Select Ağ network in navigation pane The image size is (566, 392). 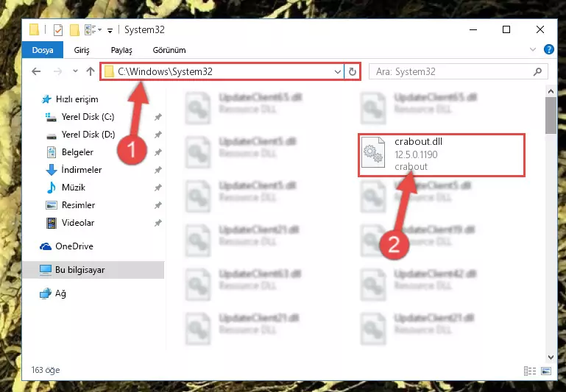tap(60, 293)
